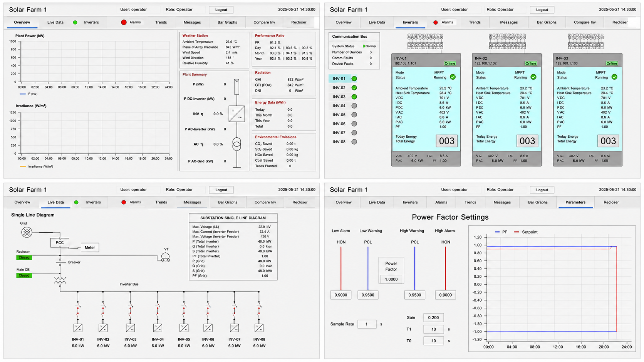Click the INV-03 inverter icon on the Inverter Bus
Screen dimensions: 644x362
coord(130,328)
